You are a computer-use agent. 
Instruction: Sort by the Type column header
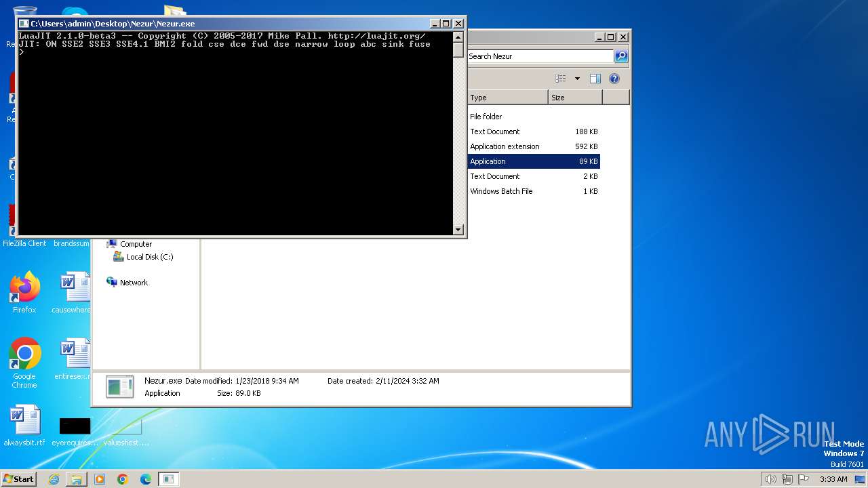[x=507, y=98]
